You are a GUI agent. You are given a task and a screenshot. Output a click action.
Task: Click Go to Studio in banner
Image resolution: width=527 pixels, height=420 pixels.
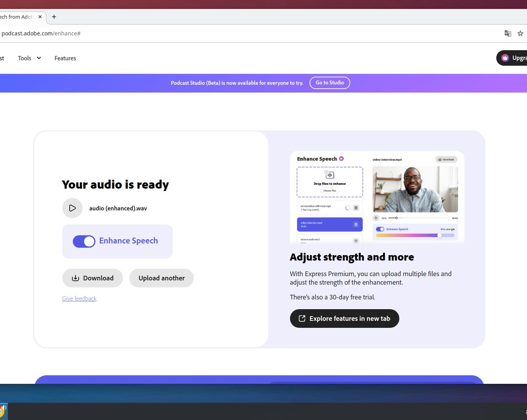[x=330, y=83]
